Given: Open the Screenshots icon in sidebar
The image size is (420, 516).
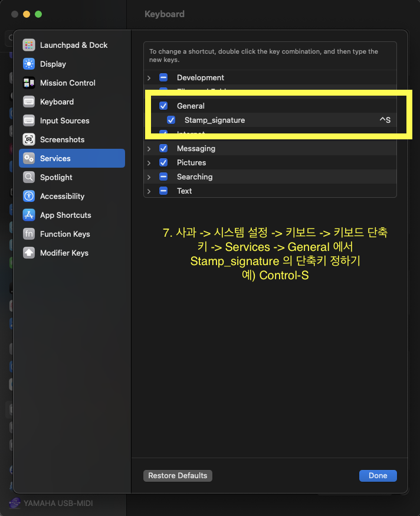Looking at the screenshot, I should 29,139.
